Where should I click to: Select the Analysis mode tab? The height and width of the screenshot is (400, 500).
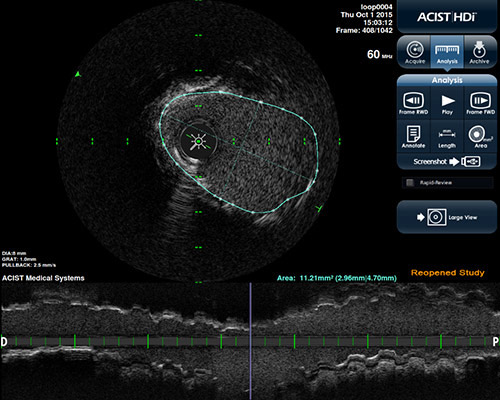point(447,52)
